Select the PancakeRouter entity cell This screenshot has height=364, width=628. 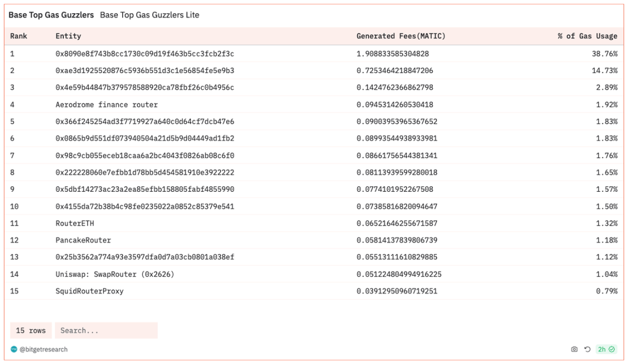[83, 240]
